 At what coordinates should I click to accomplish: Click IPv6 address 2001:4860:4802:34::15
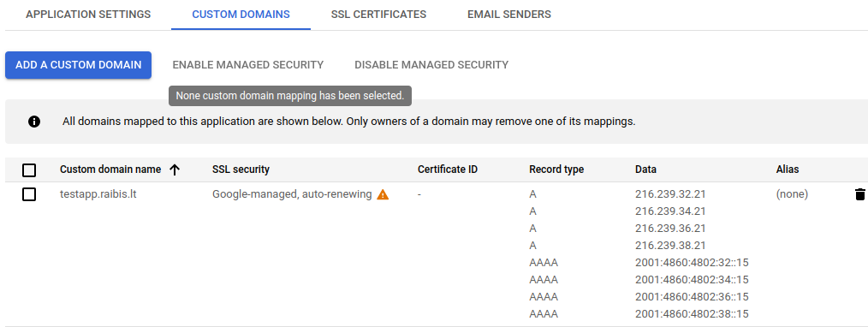pos(692,280)
